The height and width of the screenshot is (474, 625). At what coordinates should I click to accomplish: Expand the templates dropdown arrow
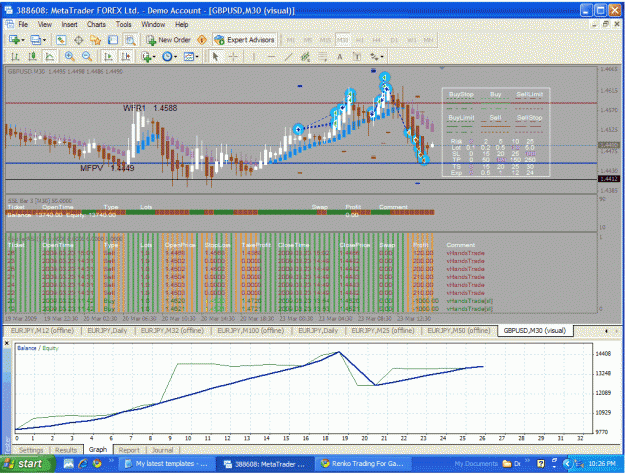(197, 57)
